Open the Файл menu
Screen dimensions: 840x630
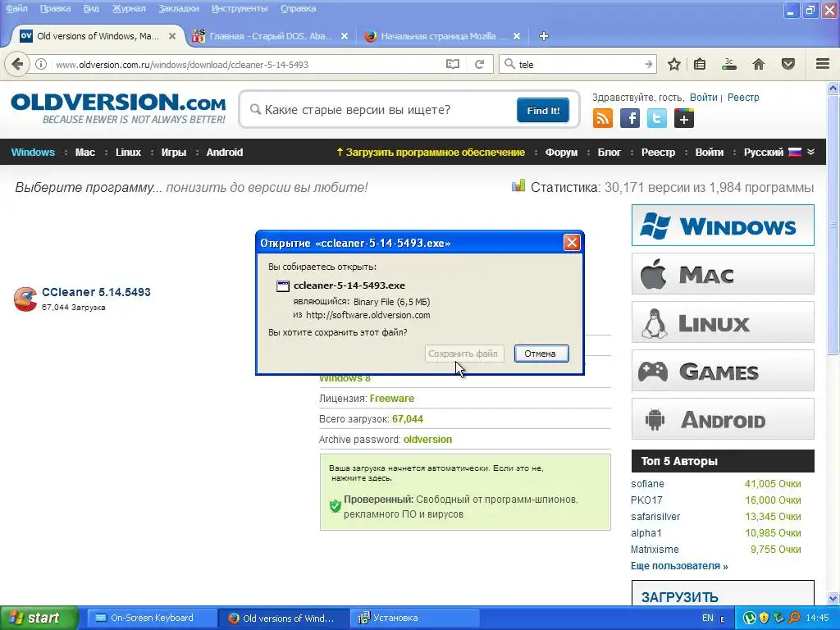pyautogui.click(x=16, y=8)
